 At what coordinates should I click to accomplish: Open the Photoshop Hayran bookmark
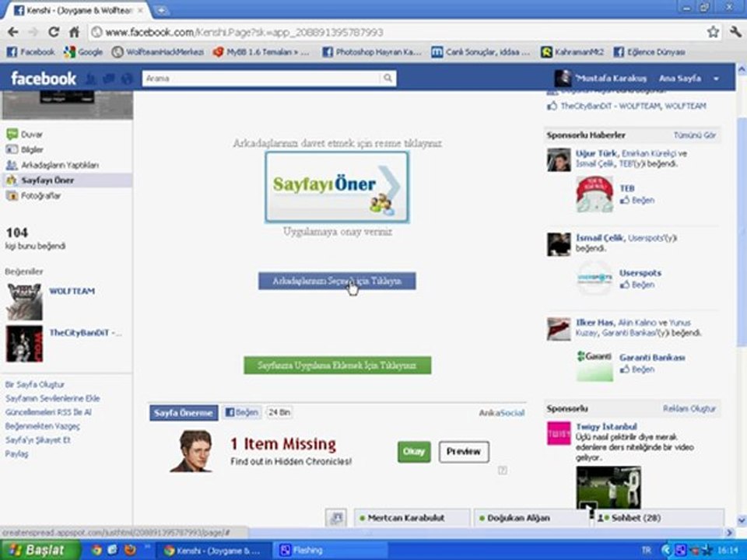[x=372, y=52]
